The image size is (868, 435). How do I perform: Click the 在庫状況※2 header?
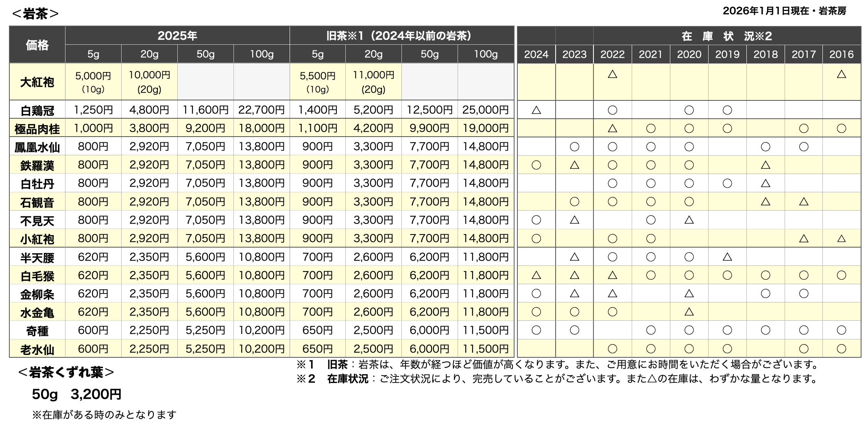(726, 36)
